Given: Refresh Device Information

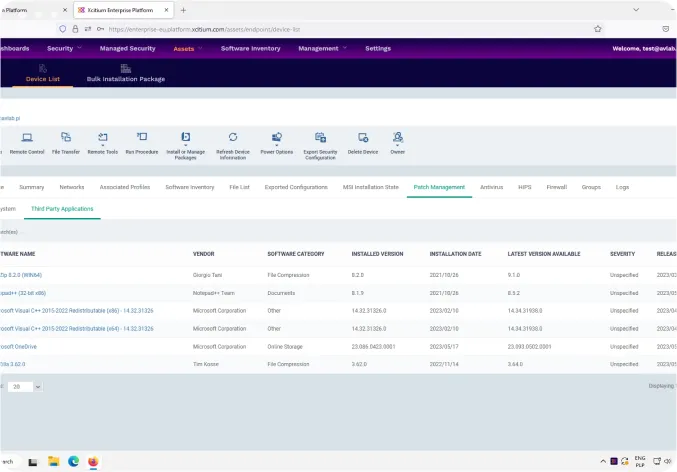Looking at the screenshot, I should click(x=233, y=146).
